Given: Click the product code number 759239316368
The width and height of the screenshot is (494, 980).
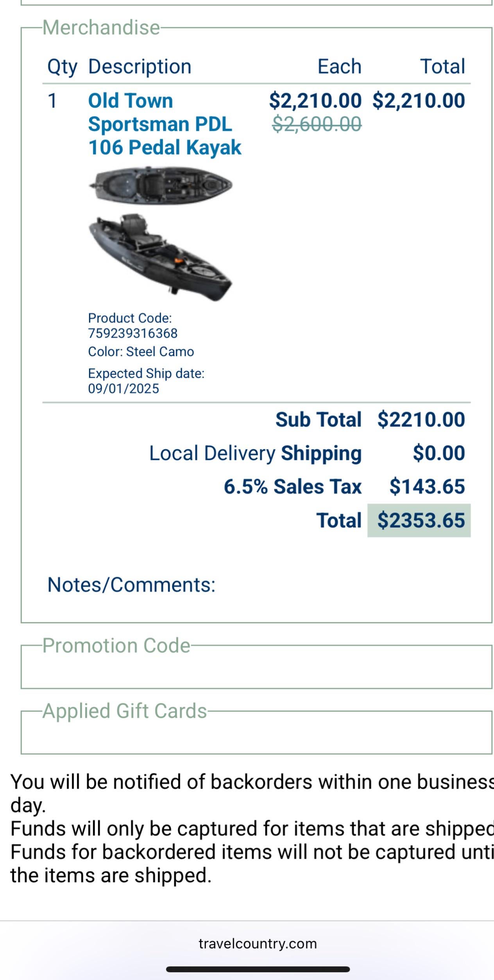Looking at the screenshot, I should tap(133, 333).
